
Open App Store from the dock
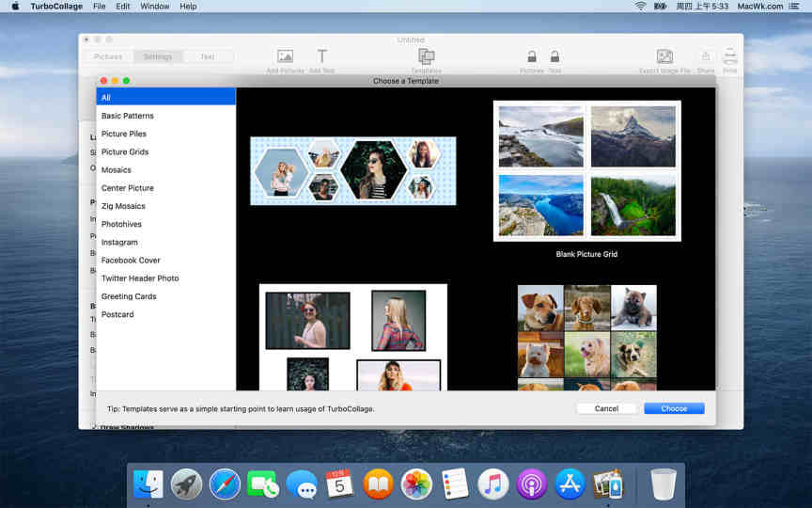click(x=570, y=484)
